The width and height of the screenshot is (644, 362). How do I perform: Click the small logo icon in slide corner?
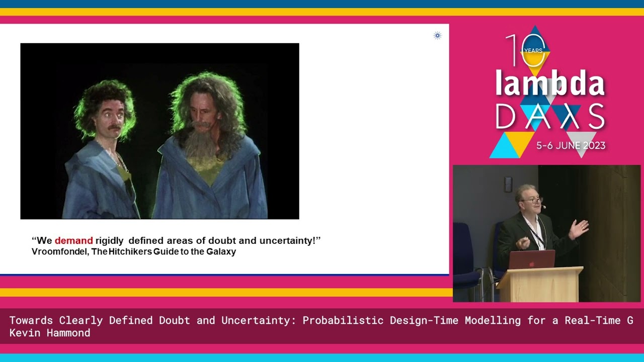[x=437, y=35]
